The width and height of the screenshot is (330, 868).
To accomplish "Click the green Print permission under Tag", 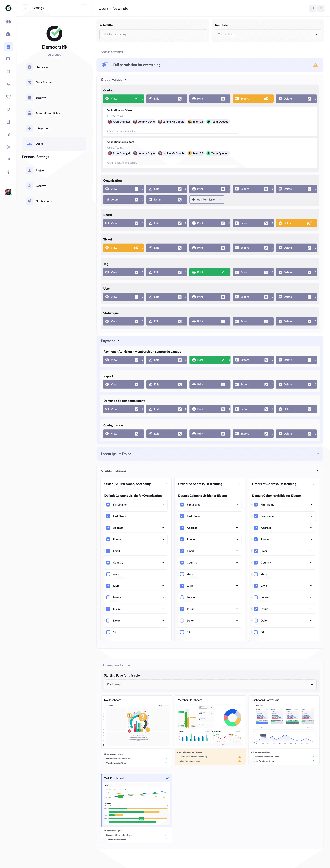I will pyautogui.click(x=210, y=272).
